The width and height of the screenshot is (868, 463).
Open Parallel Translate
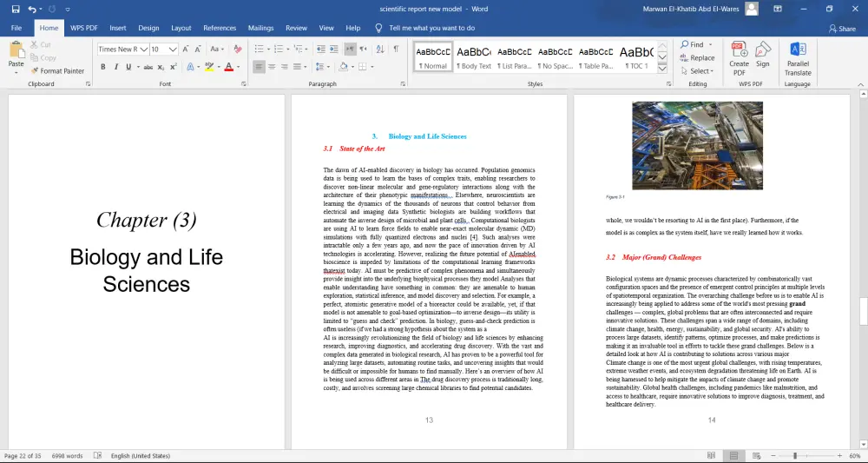[798, 59]
